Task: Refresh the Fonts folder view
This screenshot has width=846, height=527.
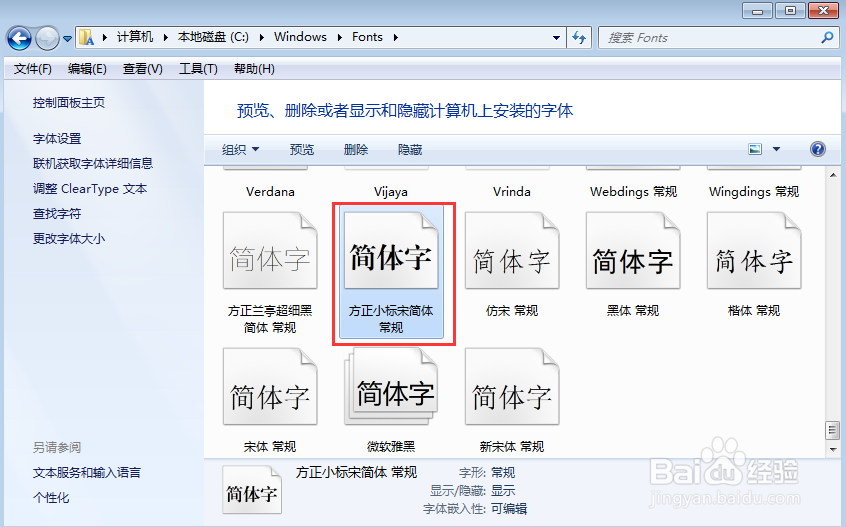Action: point(579,38)
